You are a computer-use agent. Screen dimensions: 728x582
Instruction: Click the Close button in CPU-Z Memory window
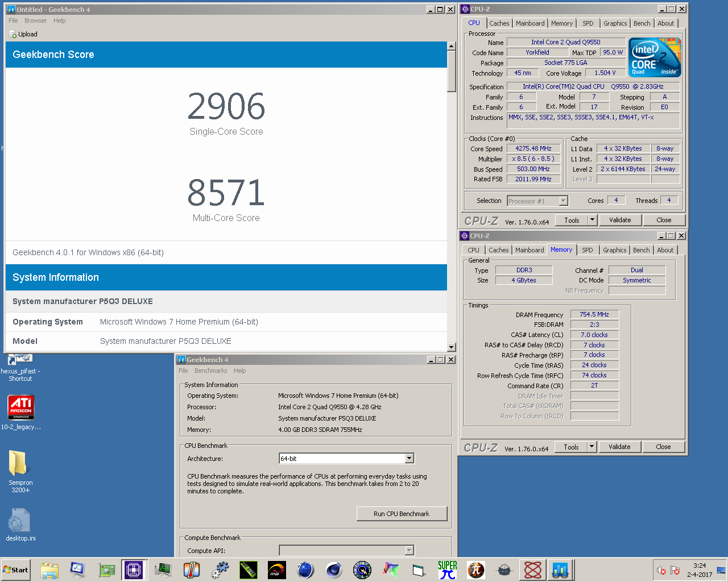pos(663,447)
